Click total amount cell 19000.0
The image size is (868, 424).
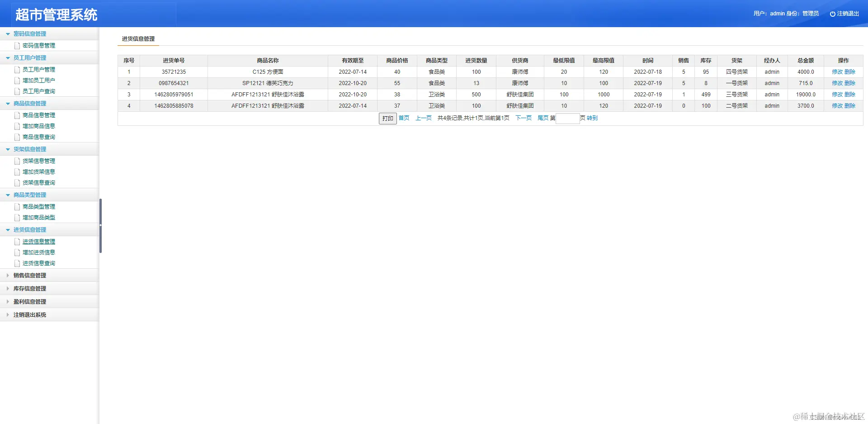806,95
